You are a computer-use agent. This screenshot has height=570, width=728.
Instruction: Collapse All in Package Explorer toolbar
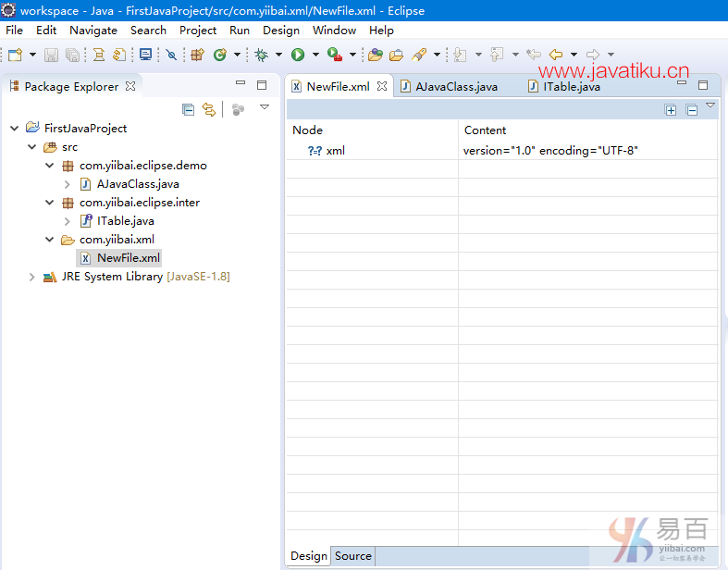tap(189, 109)
